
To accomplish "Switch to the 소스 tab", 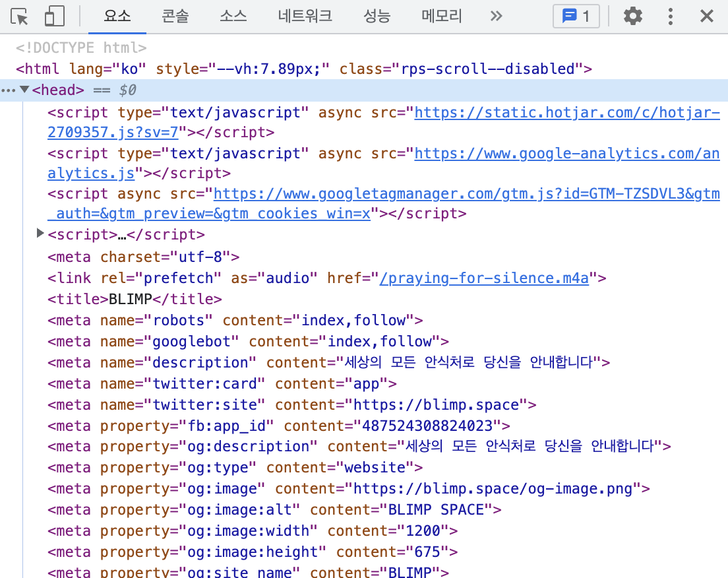I will [x=233, y=16].
